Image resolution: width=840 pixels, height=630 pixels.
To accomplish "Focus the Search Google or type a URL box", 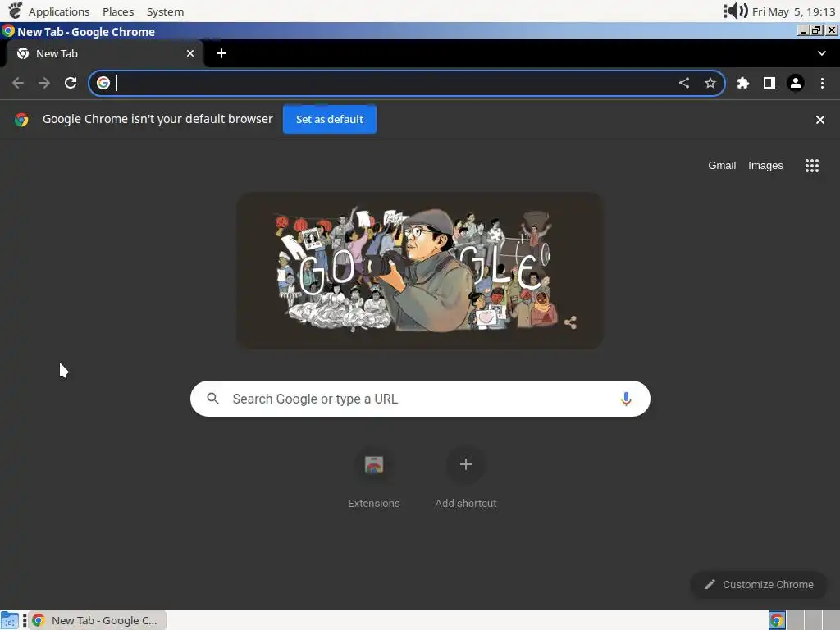I will (420, 399).
